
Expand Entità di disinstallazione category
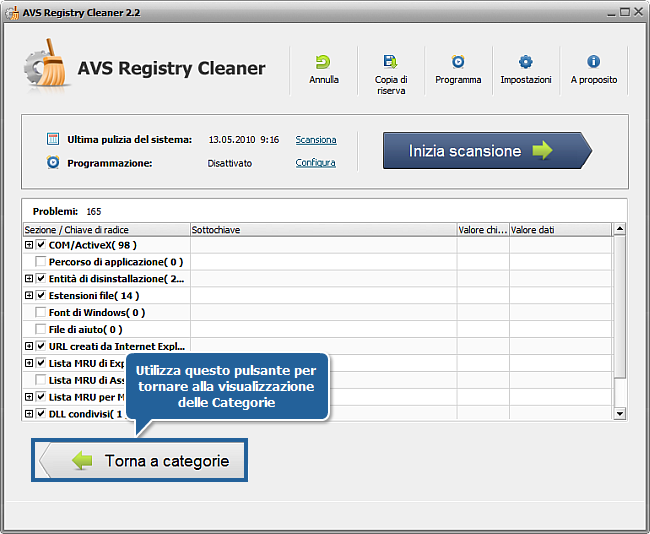click(29, 278)
